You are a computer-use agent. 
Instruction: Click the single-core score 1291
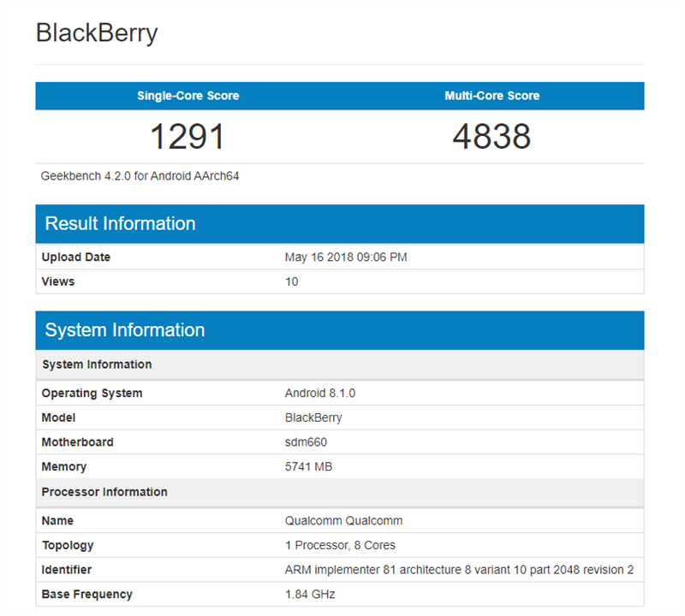[188, 135]
